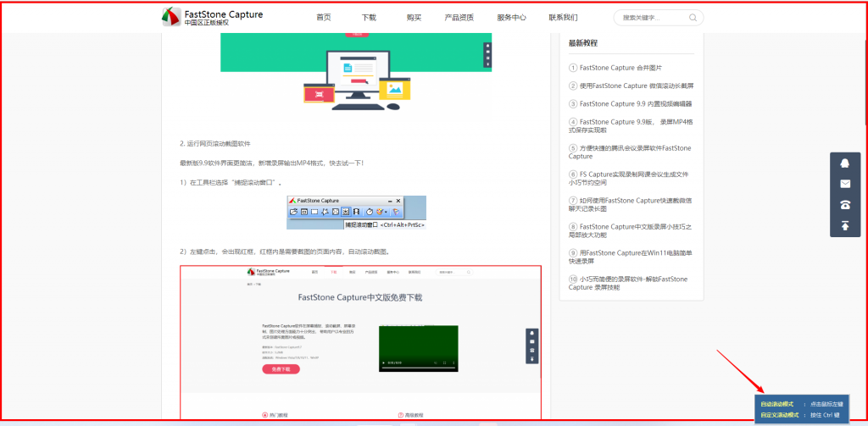The image size is (868, 426).
Task: Select 产品资质 in the top navigation
Action: (x=459, y=17)
